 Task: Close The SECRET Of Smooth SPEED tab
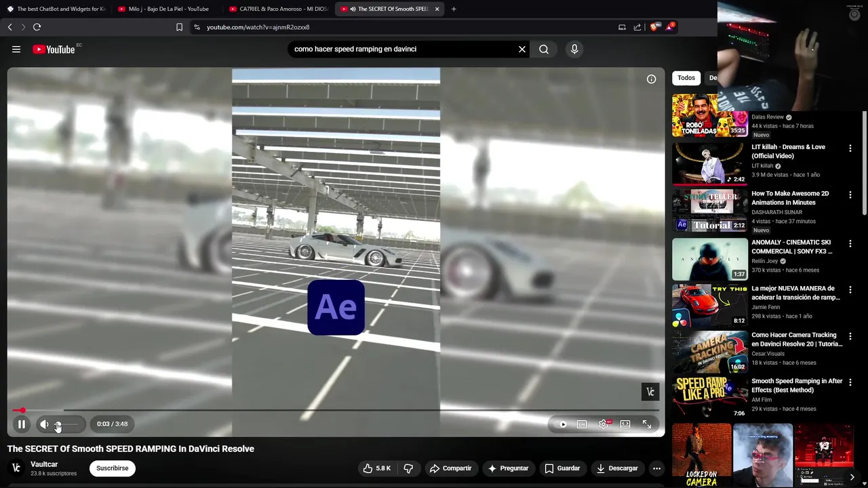click(x=437, y=9)
